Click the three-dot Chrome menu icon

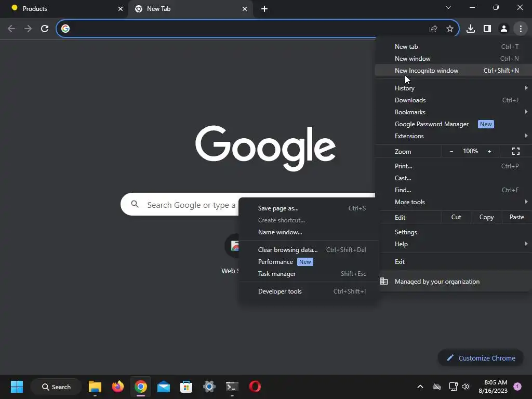tap(521, 29)
